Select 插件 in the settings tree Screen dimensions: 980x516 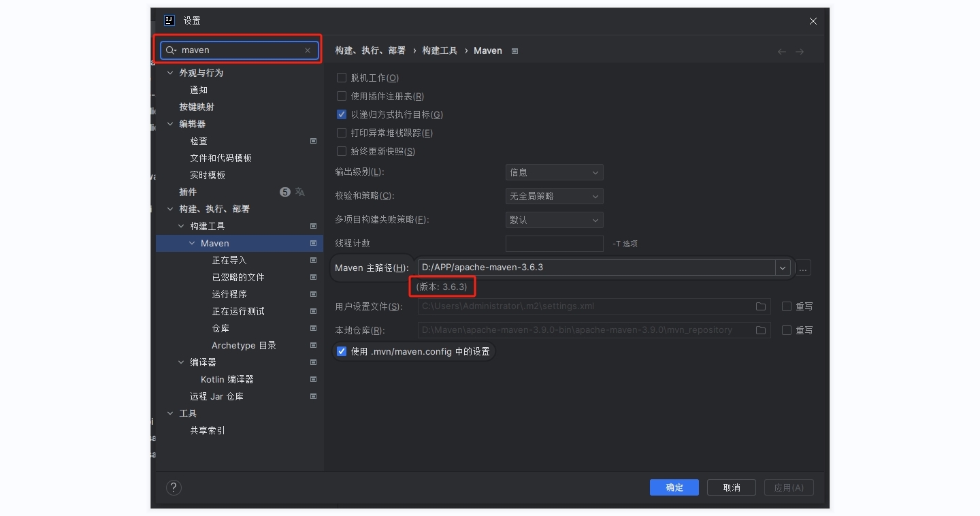(188, 192)
